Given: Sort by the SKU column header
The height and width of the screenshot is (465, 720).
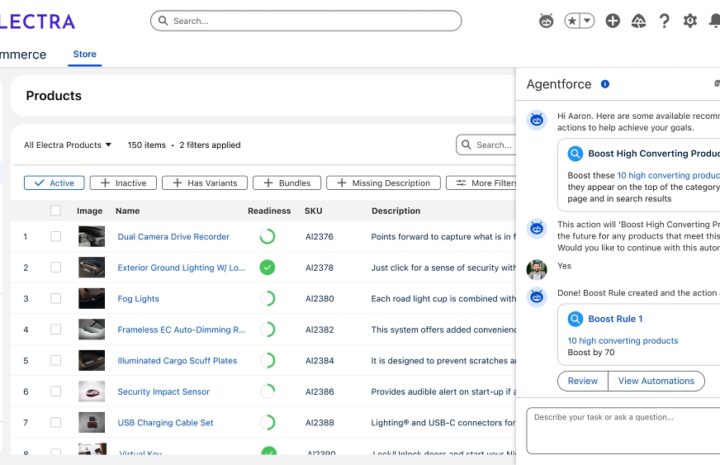Looking at the screenshot, I should coord(313,211).
